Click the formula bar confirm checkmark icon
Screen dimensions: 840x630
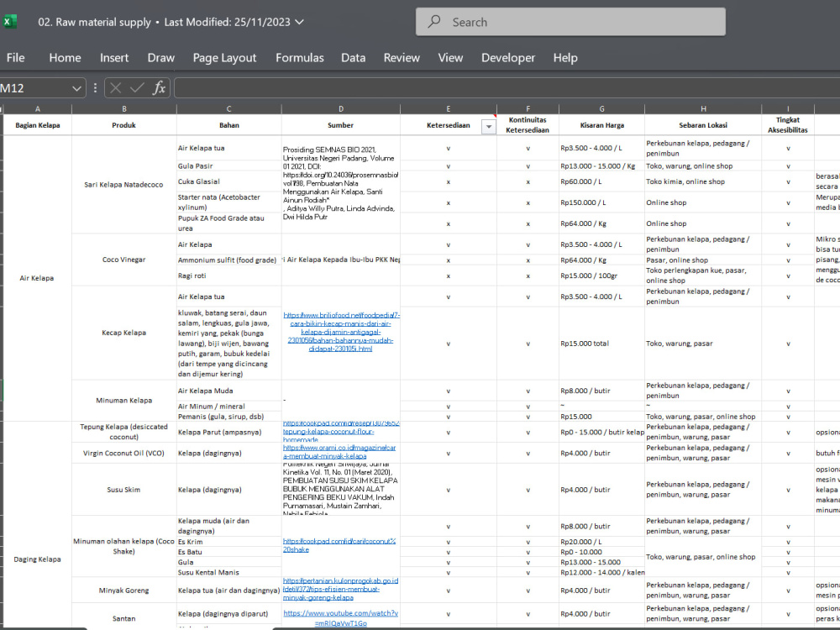coord(137,88)
